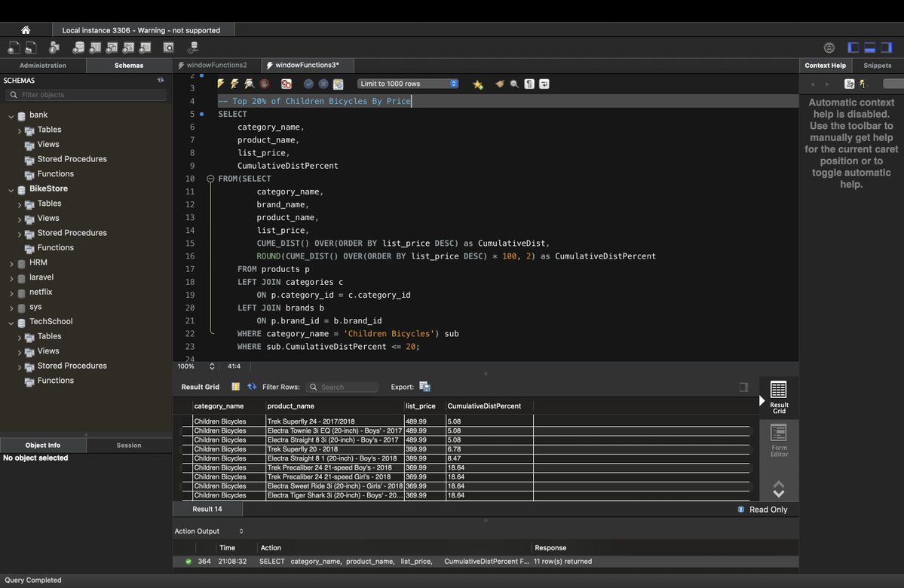Image resolution: width=904 pixels, height=588 pixels.
Task: Collapse the bank schema
Action: [11, 116]
